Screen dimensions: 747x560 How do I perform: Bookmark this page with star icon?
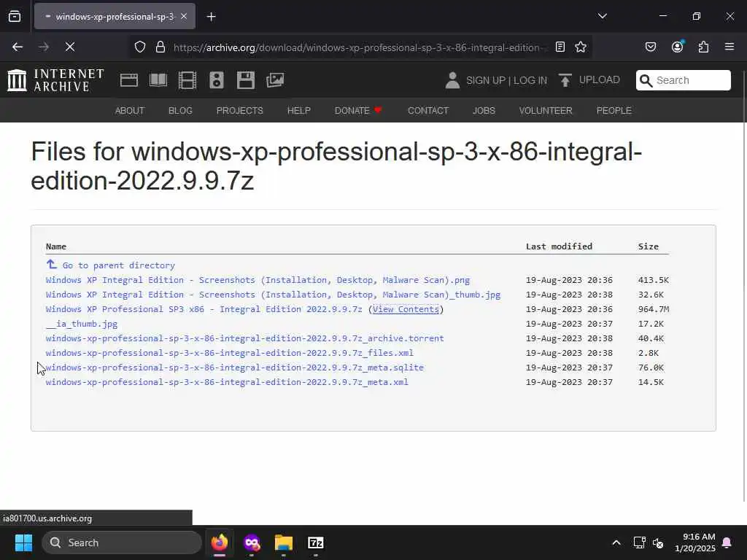(581, 47)
